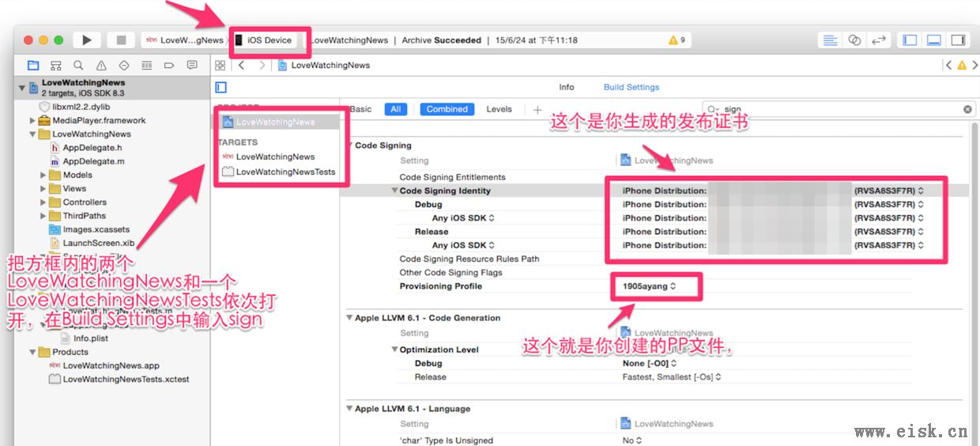
Task: Switch to the Info tab
Action: click(567, 87)
